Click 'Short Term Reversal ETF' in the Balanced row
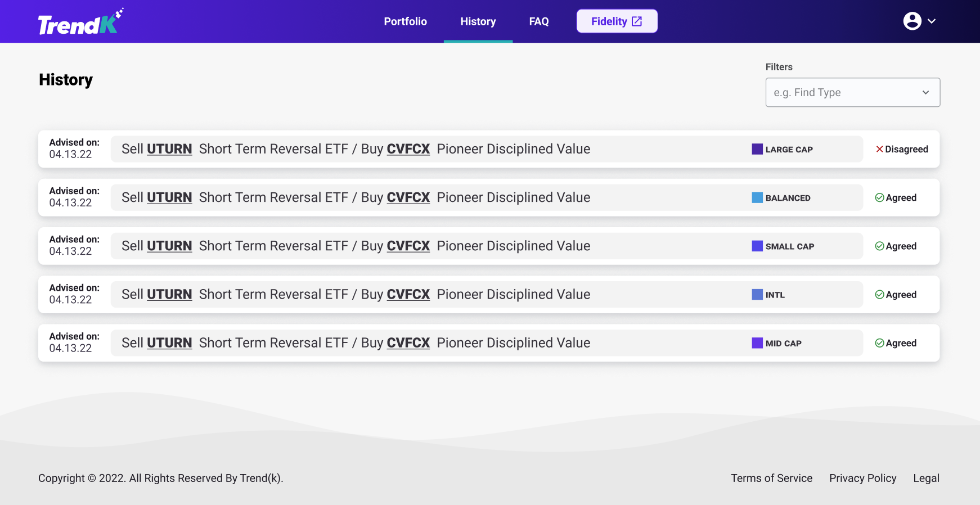This screenshot has height=505, width=980. (x=274, y=197)
